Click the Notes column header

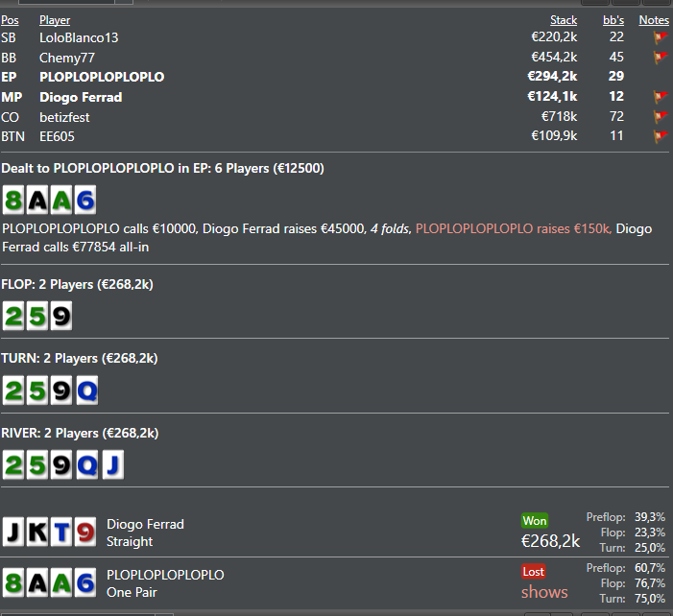pyautogui.click(x=654, y=20)
